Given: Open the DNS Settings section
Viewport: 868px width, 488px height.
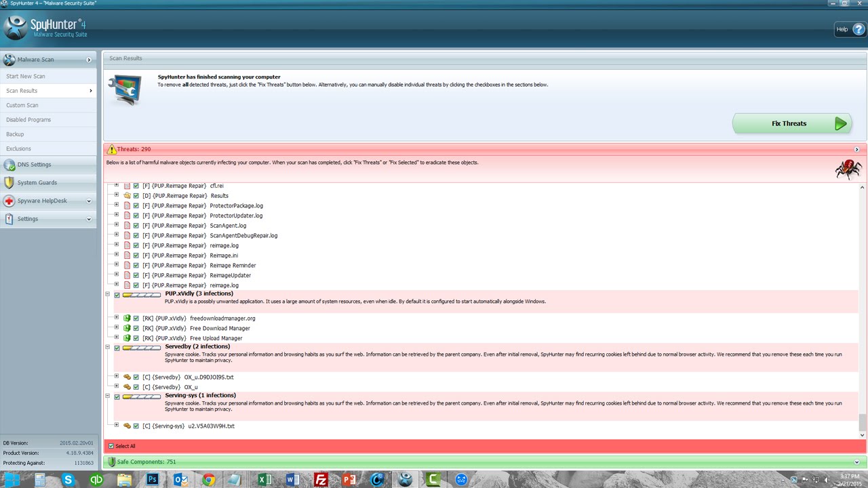Looking at the screenshot, I should (48, 165).
